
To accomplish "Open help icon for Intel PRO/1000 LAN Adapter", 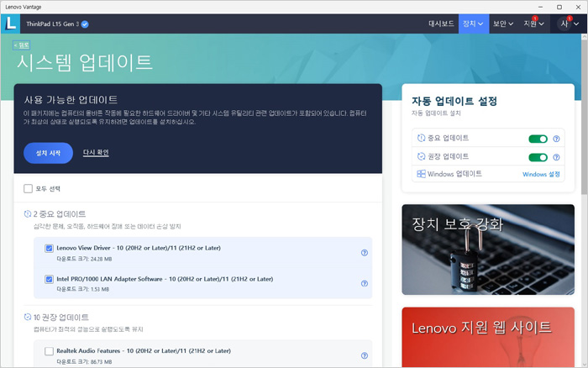I will 364,283.
